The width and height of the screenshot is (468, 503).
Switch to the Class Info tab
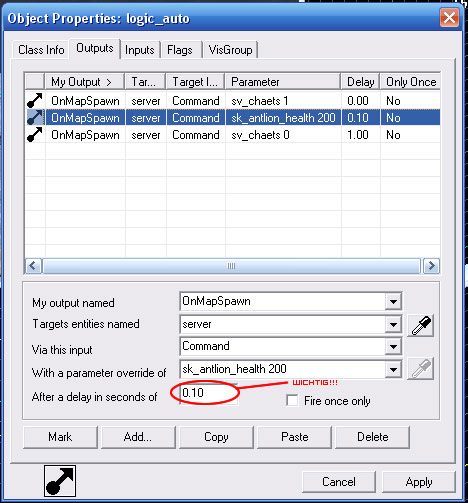pos(41,50)
